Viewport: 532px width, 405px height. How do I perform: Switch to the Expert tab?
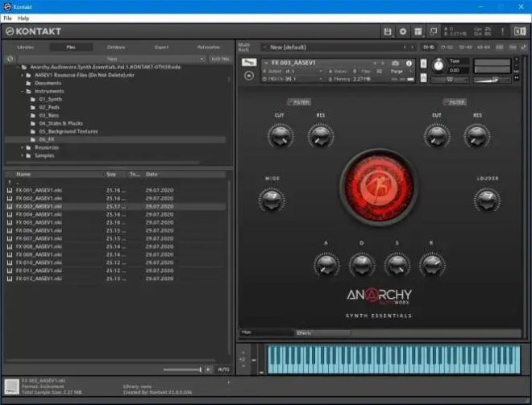(161, 48)
